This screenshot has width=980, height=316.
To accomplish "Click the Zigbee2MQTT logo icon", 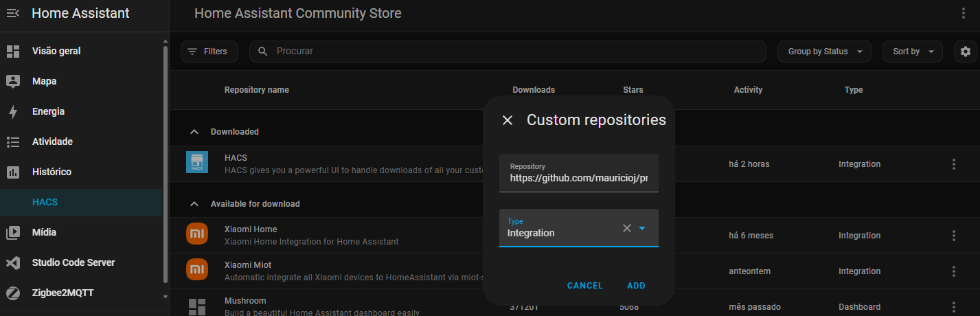I will (13, 293).
